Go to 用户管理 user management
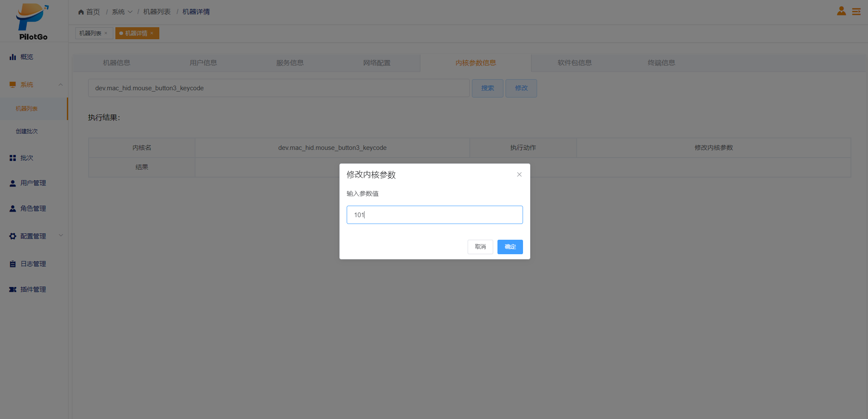This screenshot has height=419, width=868. [x=33, y=183]
